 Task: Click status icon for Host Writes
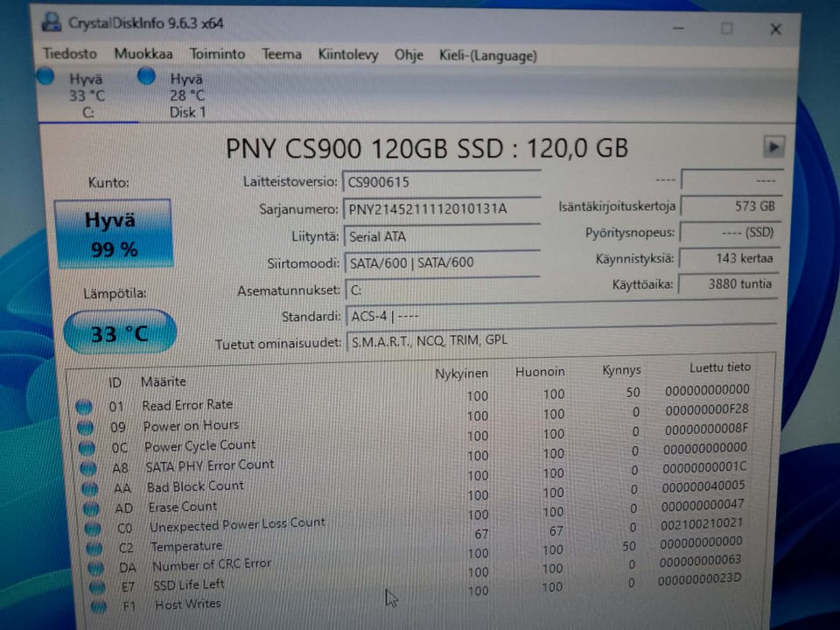pyautogui.click(x=99, y=607)
